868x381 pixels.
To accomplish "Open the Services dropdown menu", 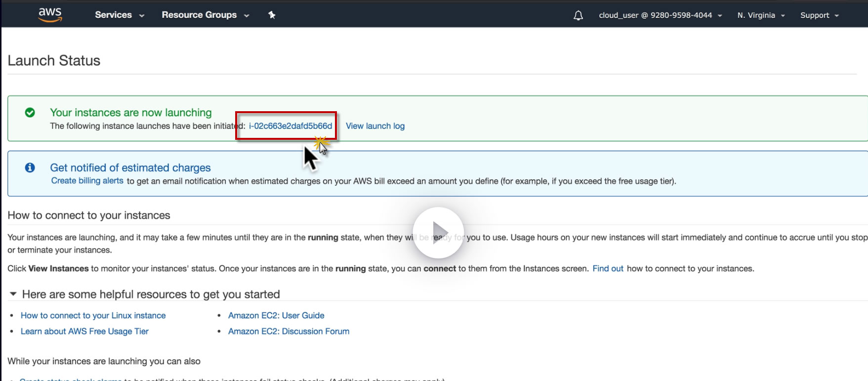I will click(120, 15).
